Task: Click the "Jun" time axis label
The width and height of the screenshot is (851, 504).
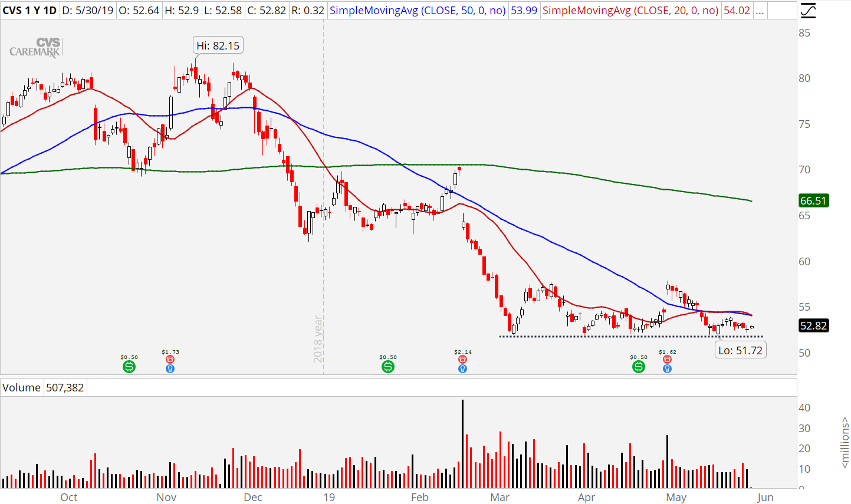Action: (x=765, y=498)
